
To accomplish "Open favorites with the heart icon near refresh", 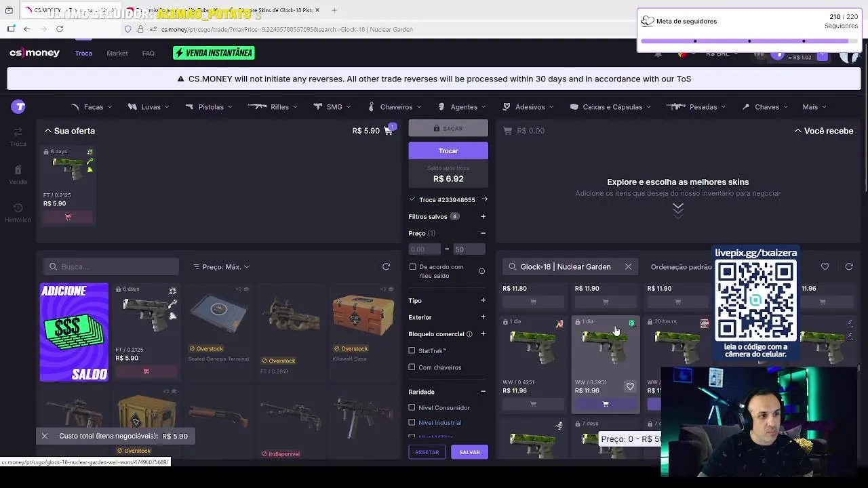I will click(825, 267).
